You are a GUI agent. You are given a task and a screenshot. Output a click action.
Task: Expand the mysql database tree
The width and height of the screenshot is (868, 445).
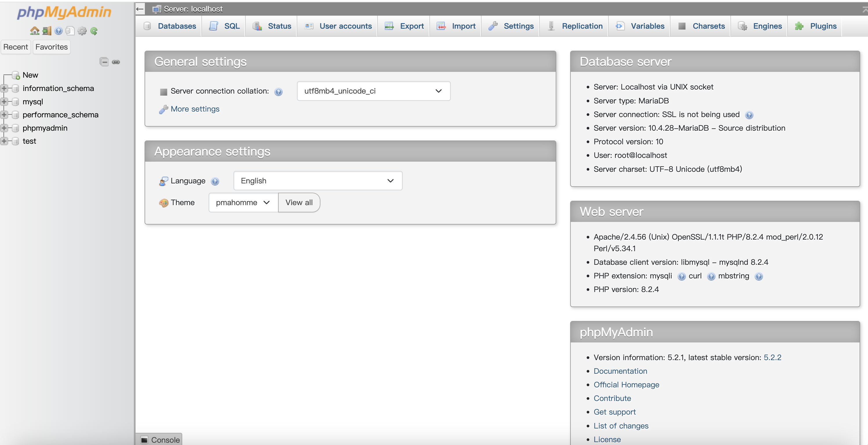pos(4,101)
